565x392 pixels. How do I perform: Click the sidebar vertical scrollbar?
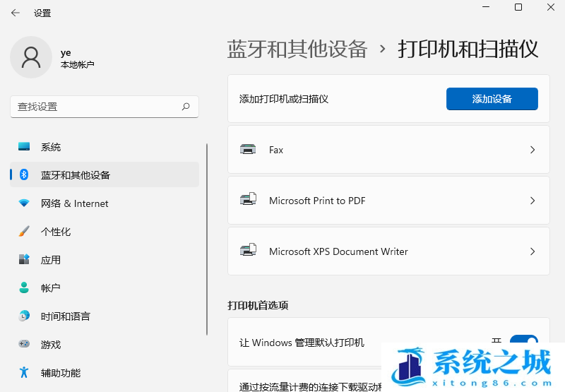click(x=207, y=240)
